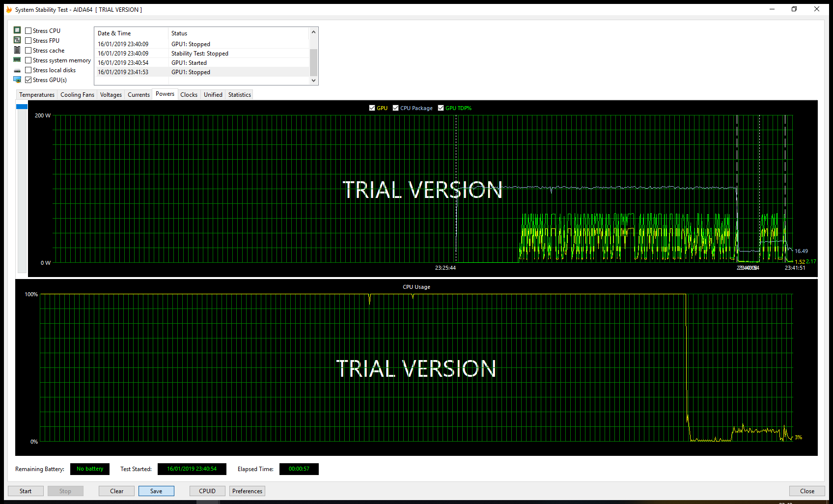
Task: Enable the Stress CPU checkbox
Action: [x=28, y=30]
